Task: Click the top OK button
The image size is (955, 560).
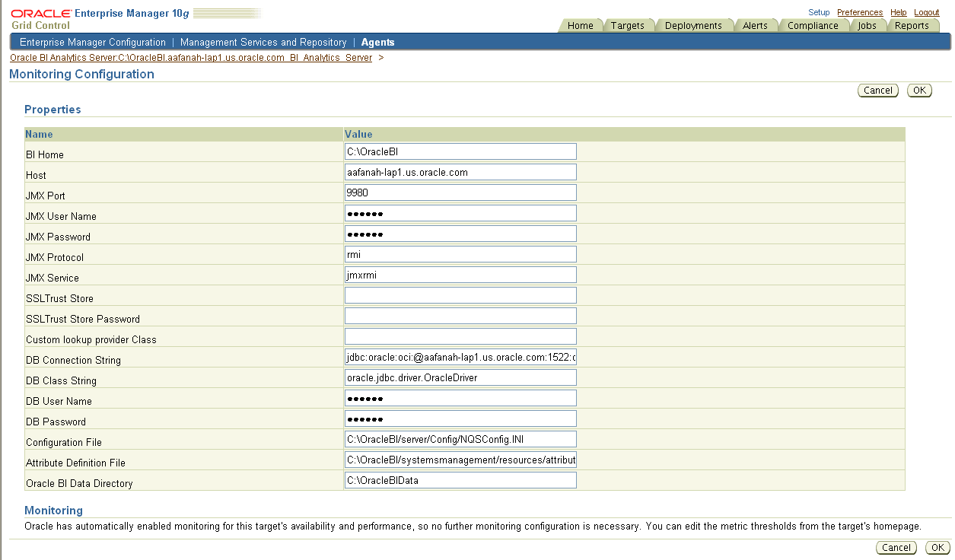Action: [919, 91]
